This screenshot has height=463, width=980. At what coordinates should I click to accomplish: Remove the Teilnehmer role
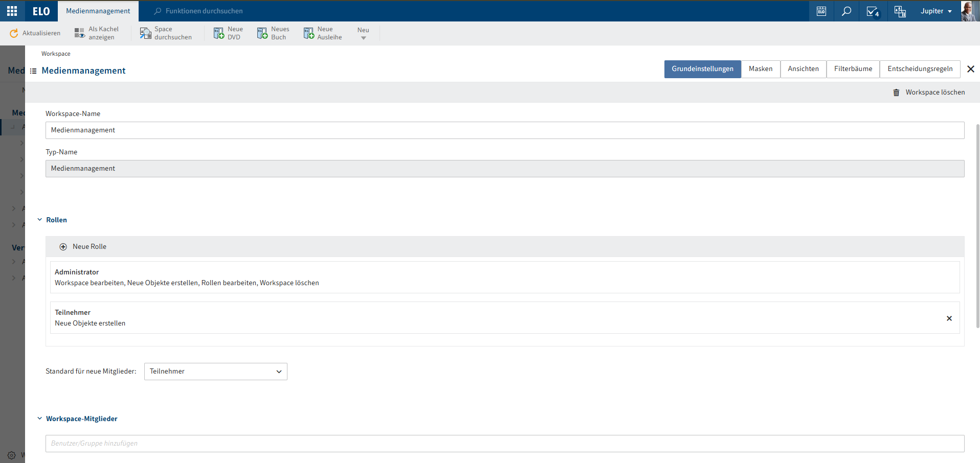pyautogui.click(x=949, y=318)
